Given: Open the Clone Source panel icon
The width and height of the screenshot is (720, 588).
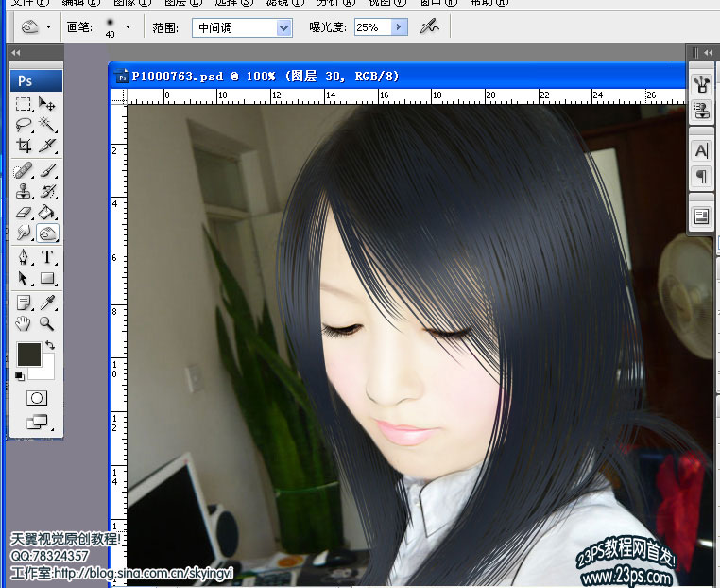Looking at the screenshot, I should [x=701, y=111].
